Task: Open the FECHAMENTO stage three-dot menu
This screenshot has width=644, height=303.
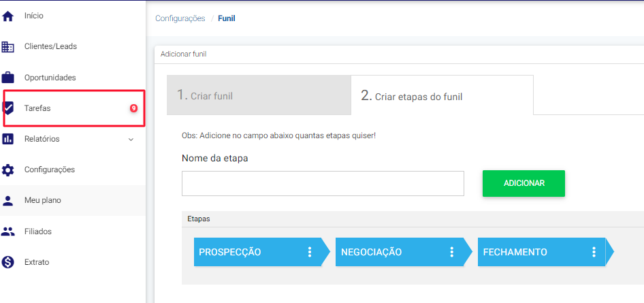Action: pyautogui.click(x=594, y=252)
